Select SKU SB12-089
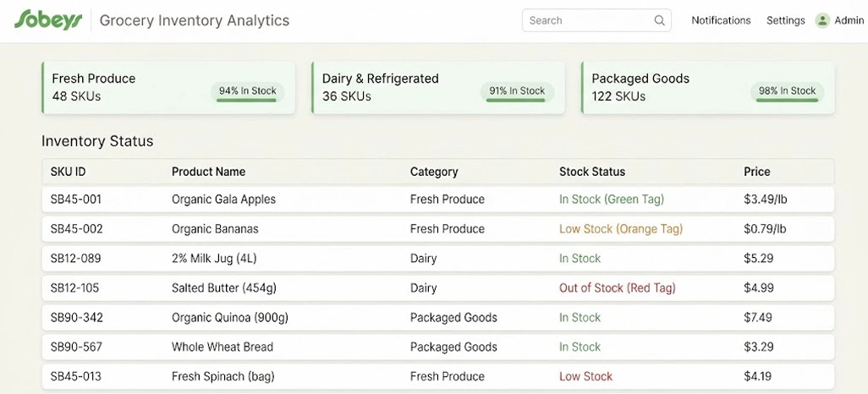Viewport: 868px width, 394px height. pos(76,259)
